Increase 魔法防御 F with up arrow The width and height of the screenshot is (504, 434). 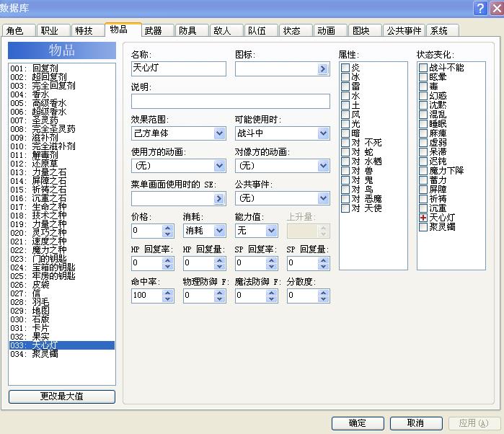[272, 293]
